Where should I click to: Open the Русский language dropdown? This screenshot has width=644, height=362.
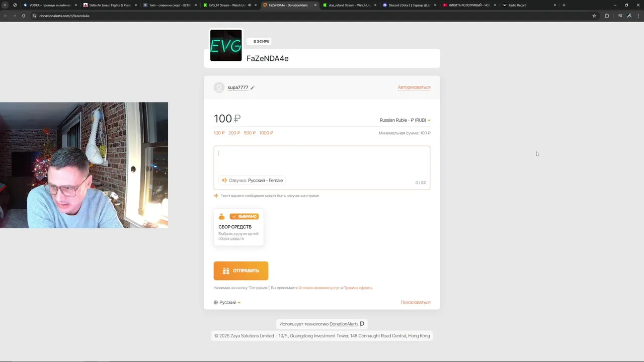tap(227, 303)
